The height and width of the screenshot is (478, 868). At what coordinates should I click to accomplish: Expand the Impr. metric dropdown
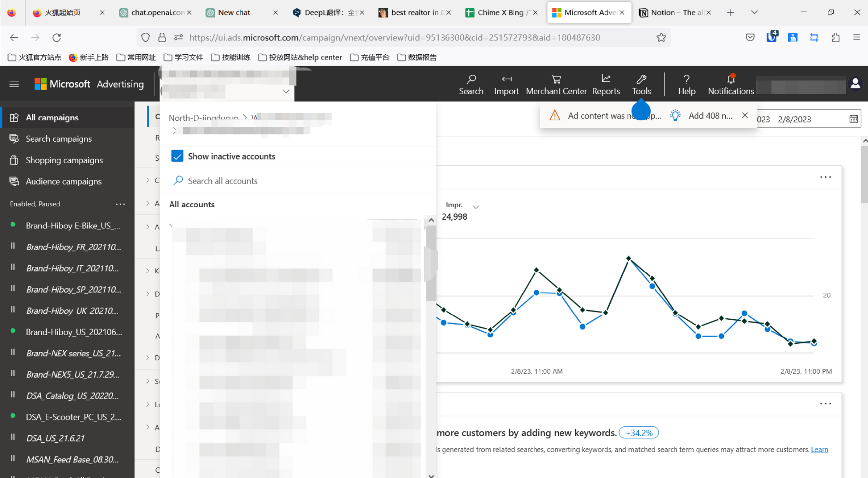click(475, 207)
